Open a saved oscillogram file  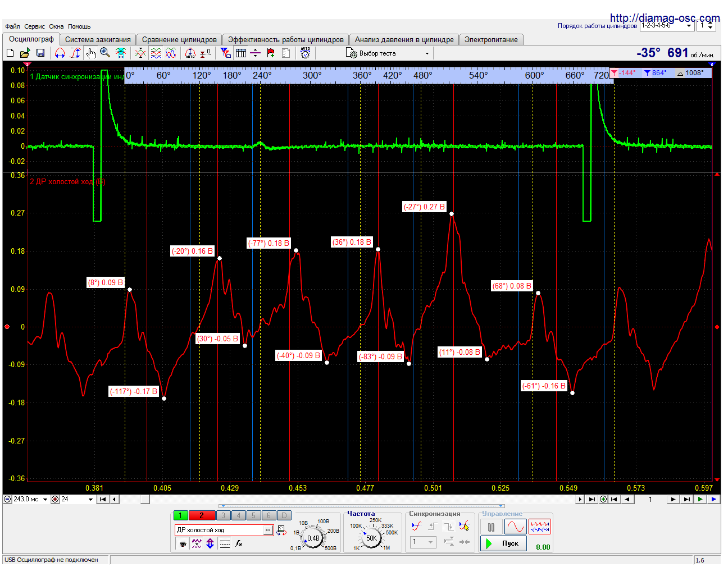coord(25,53)
